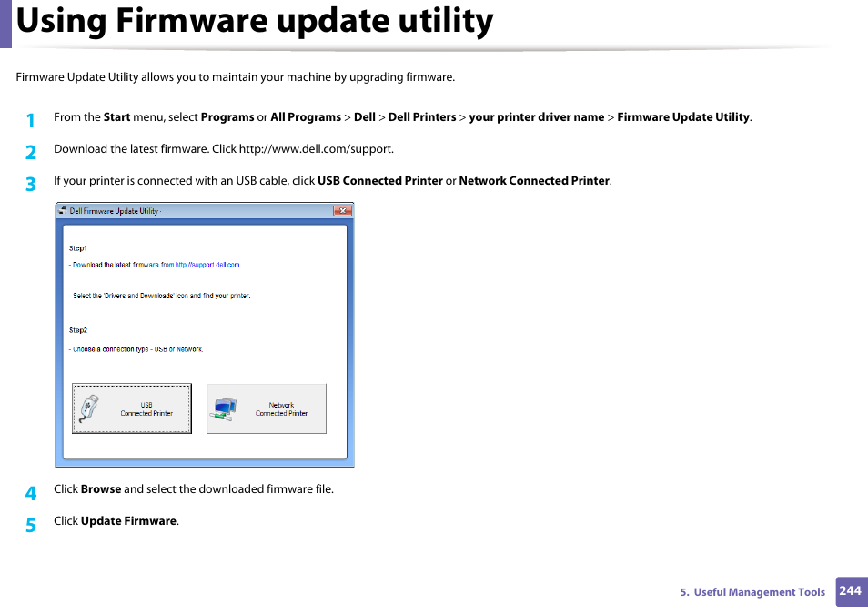Click 'Choose a connection type - USB or Network' line
The width and height of the screenshot is (868, 614).
pyautogui.click(x=136, y=349)
